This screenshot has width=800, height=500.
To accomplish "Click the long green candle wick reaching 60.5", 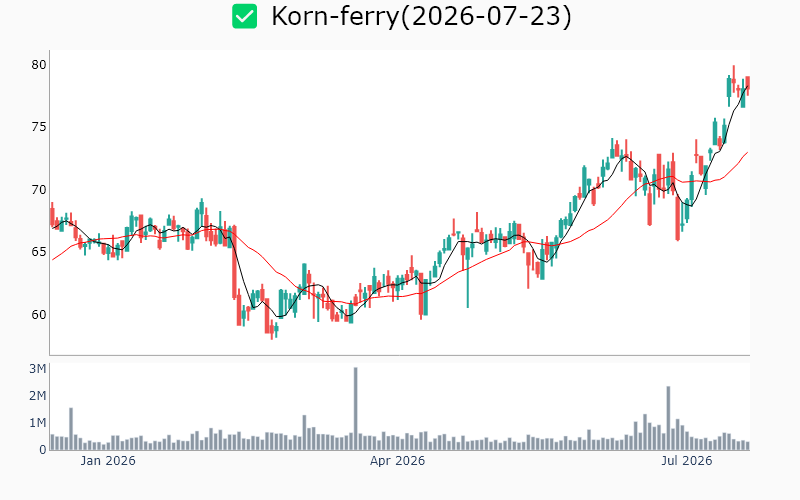I will [x=468, y=276].
